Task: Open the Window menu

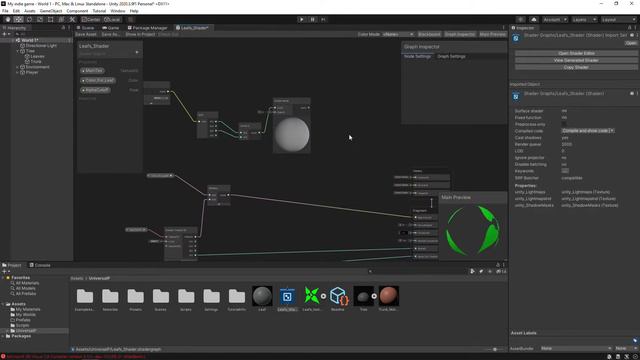Action: click(x=118, y=11)
